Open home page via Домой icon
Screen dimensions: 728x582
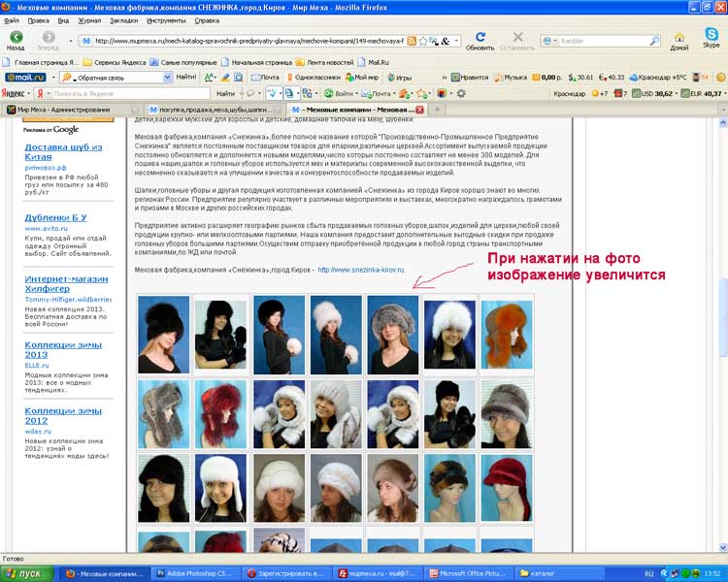pos(679,41)
